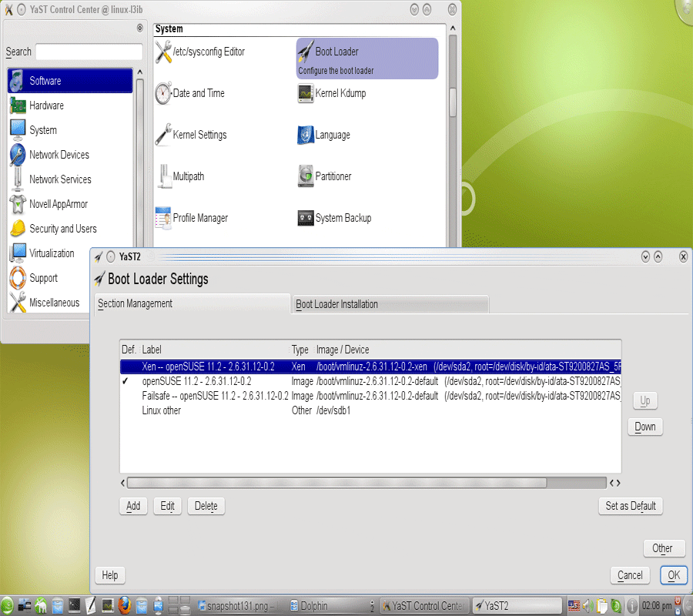
Task: Launch Firefox from the taskbar
Action: click(x=124, y=605)
